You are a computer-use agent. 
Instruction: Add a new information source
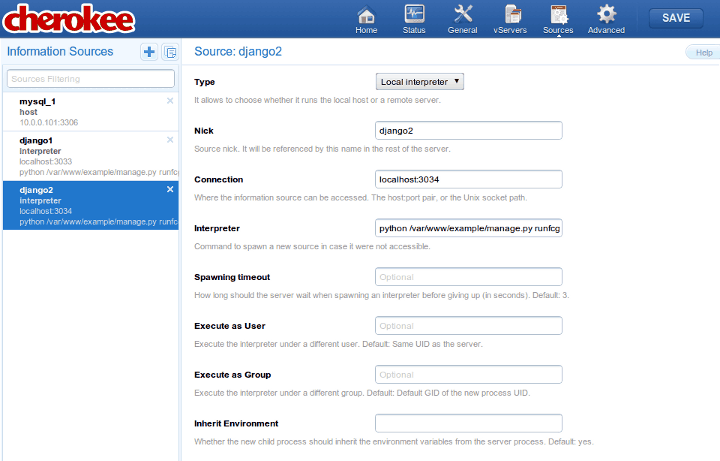pos(149,52)
